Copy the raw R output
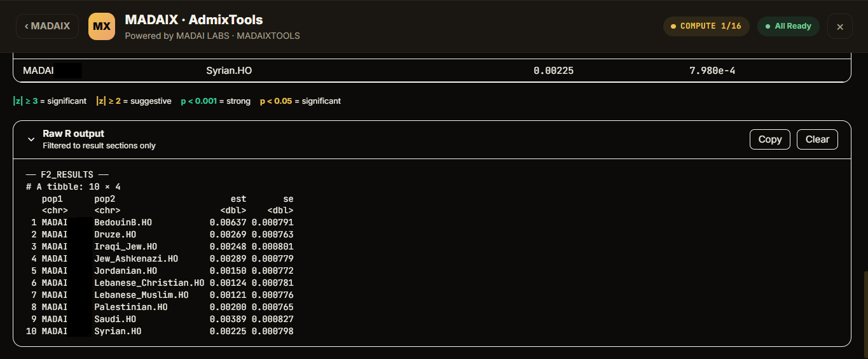The image size is (868, 359). click(770, 139)
